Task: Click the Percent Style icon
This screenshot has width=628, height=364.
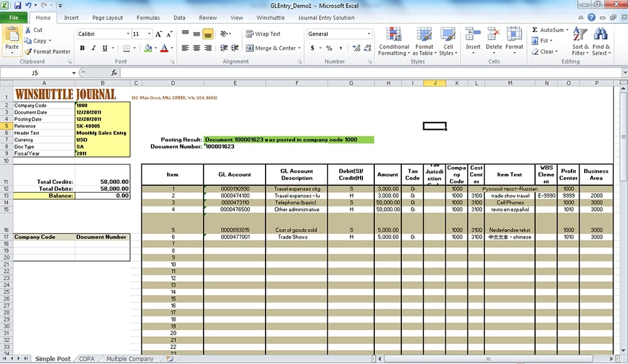Action: (x=329, y=48)
